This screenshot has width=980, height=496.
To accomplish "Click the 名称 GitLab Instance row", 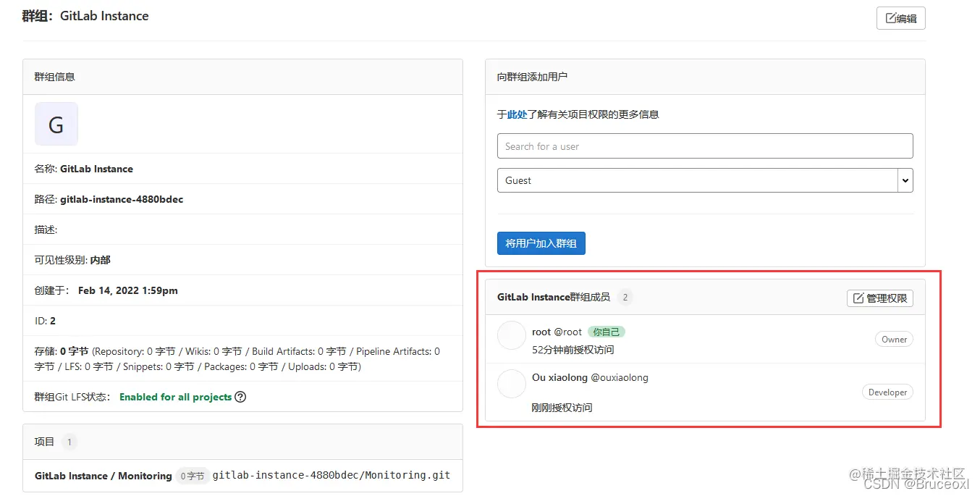I will [242, 169].
